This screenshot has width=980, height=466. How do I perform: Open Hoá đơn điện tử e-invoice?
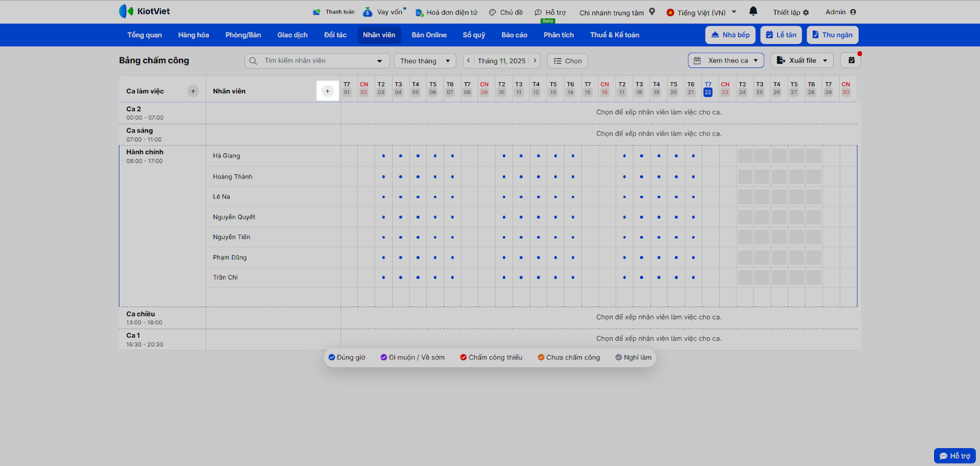click(447, 12)
